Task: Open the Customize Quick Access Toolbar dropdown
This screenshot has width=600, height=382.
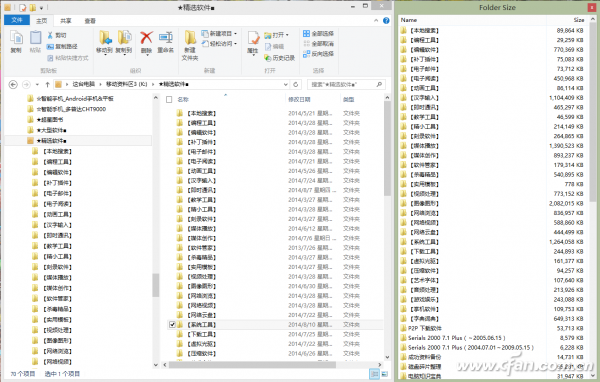Action: coord(41,8)
